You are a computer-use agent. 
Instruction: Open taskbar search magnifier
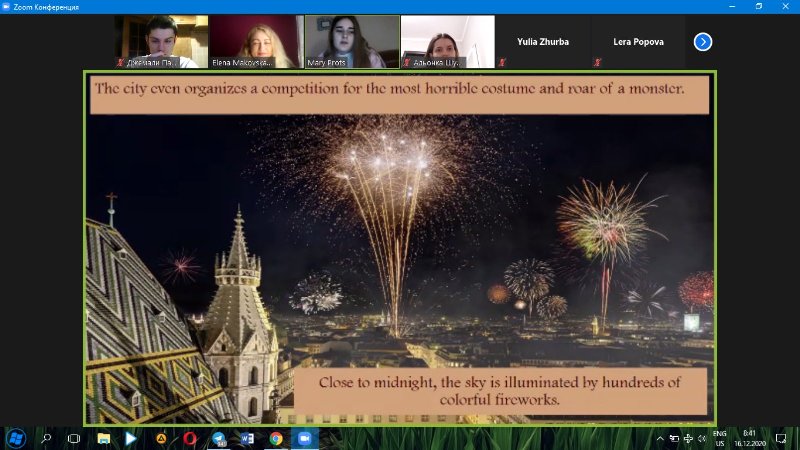46,438
